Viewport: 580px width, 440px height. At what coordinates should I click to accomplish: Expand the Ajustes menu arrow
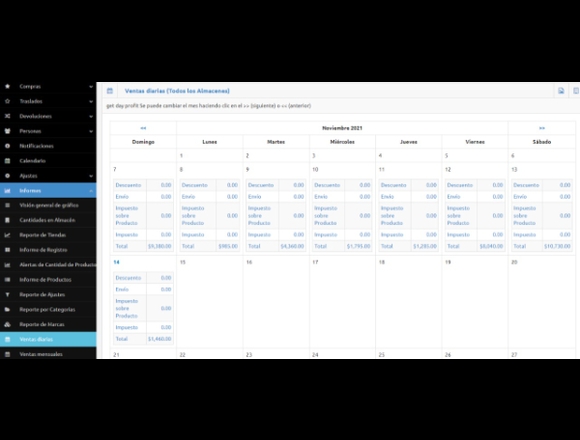pyautogui.click(x=91, y=176)
